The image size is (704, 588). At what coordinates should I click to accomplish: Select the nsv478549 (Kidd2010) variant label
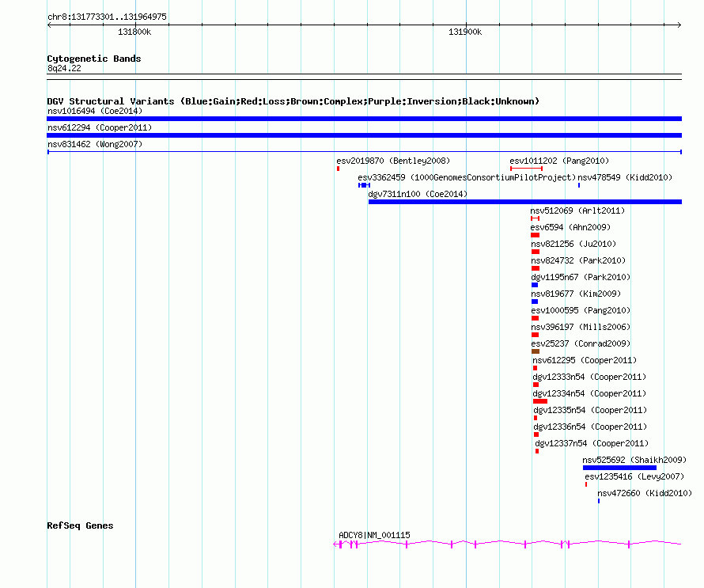tap(625, 177)
